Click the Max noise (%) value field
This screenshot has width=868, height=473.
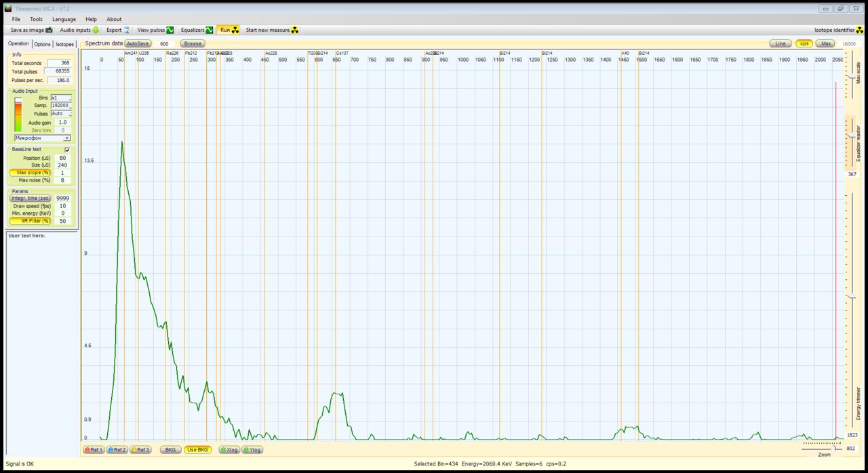coord(62,180)
